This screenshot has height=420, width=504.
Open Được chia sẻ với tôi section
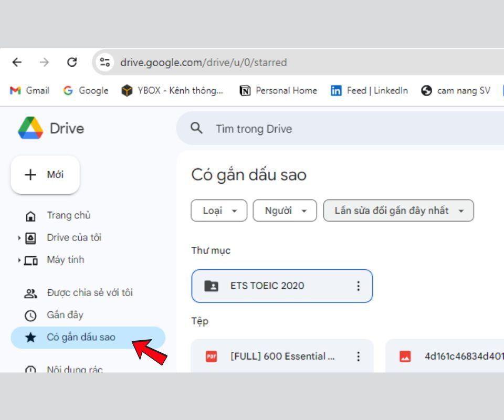[x=89, y=293]
